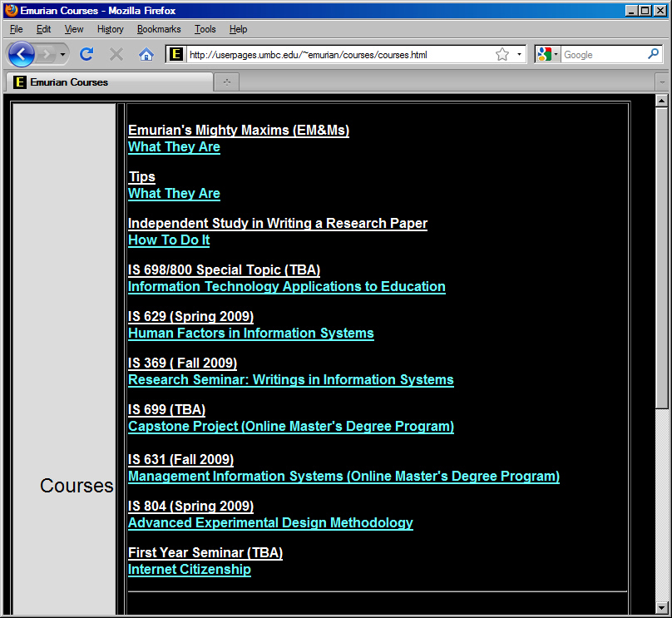This screenshot has height=618, width=672.
Task: Open the Help menu
Action: pyautogui.click(x=238, y=29)
